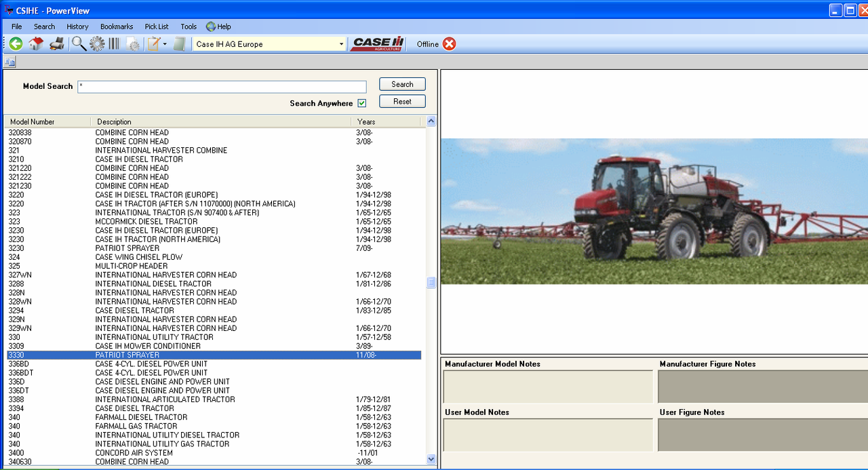Open the Pick List menu
868x470 pixels.
(157, 26)
